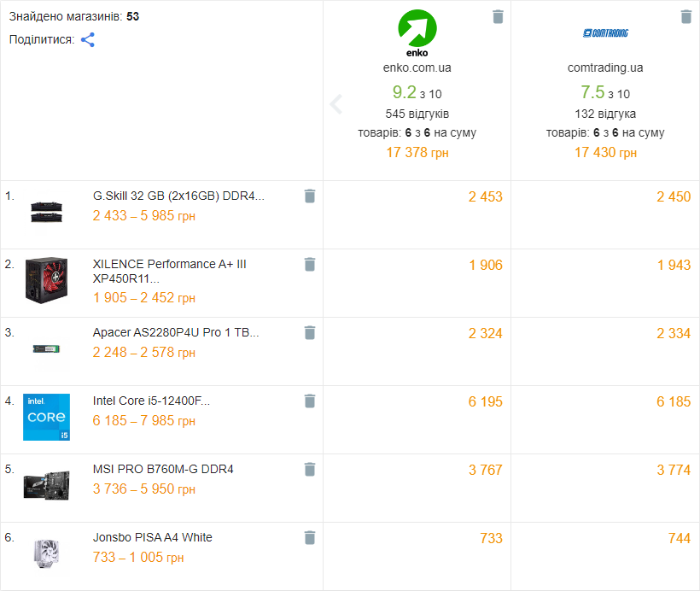The image size is (700, 591).
Task: Click enko price 2 324 for Apacer
Action: pyautogui.click(x=485, y=334)
